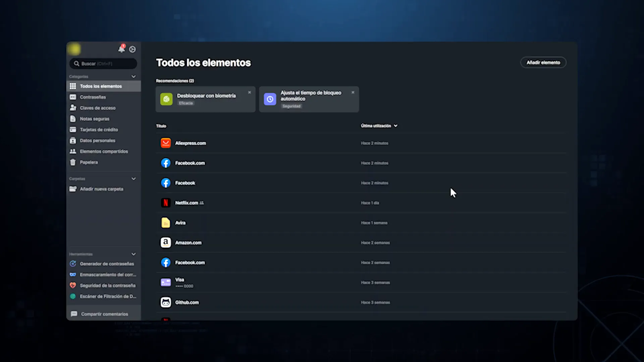Click the Facebook entry icon (no .com)
This screenshot has width=644, height=362.
[x=166, y=183]
